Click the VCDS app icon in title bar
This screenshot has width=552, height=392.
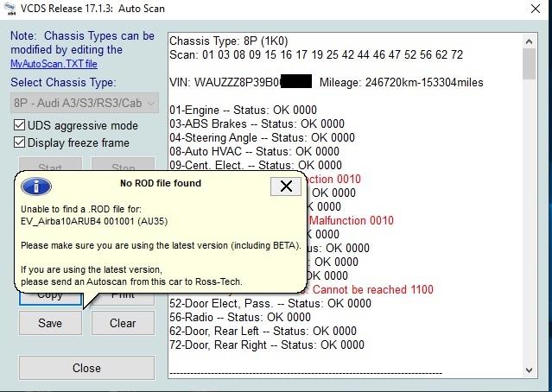tap(10, 9)
